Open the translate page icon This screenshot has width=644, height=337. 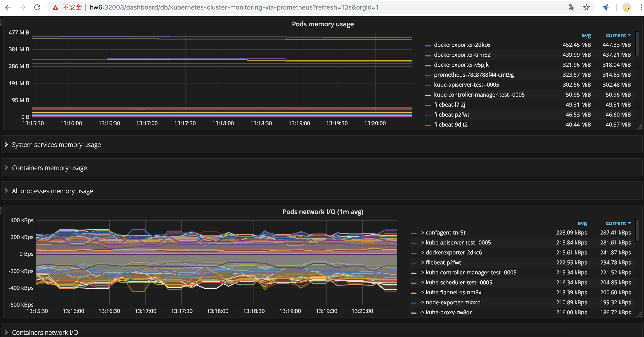tap(571, 7)
